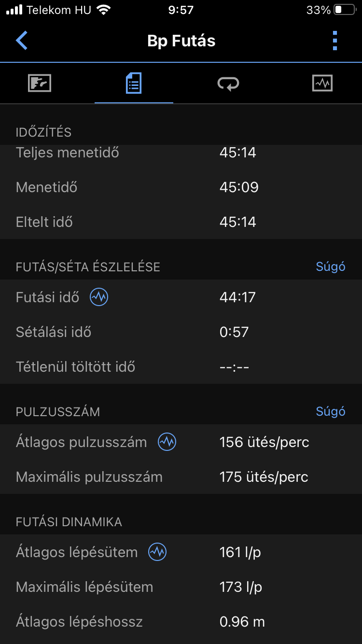Switch to the map overview tab

(40, 84)
